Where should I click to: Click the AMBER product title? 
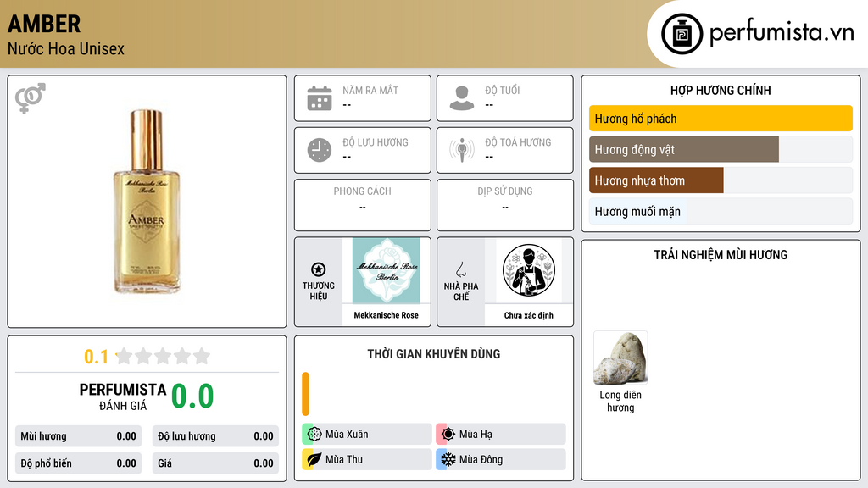pyautogui.click(x=44, y=24)
